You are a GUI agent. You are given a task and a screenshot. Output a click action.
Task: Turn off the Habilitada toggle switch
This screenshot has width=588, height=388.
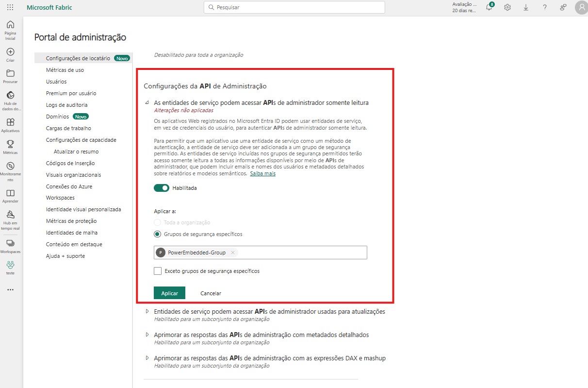(162, 188)
